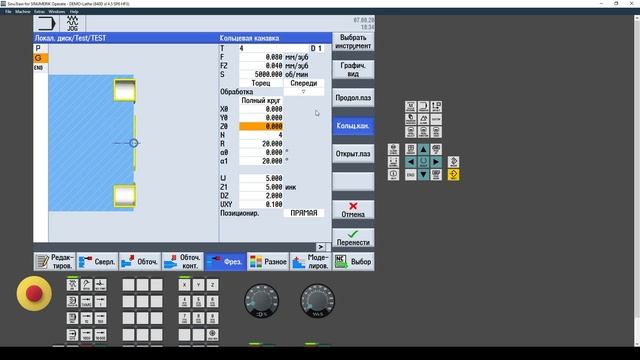
Task: Select the Моделиров. horizontal softkey
Action: pos(311,262)
